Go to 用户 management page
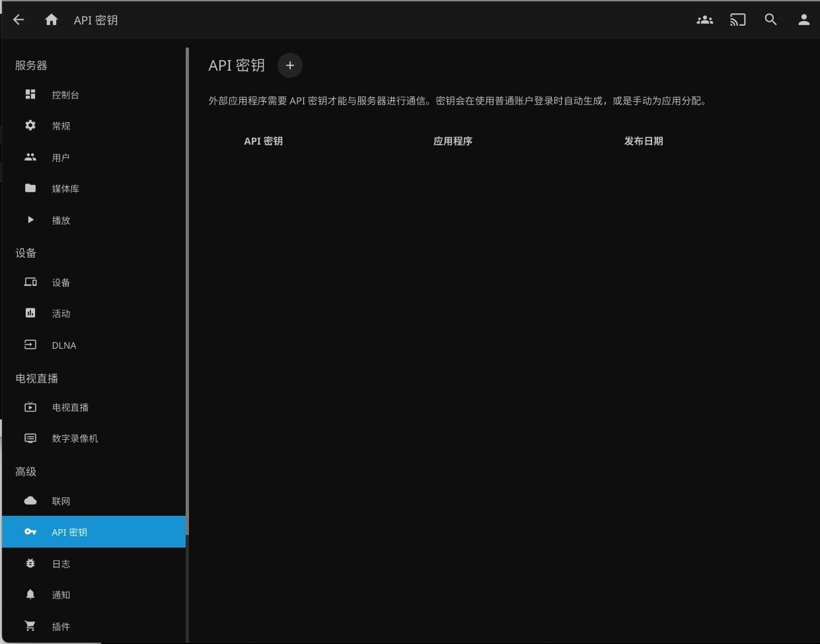This screenshot has width=820, height=644. (94, 157)
